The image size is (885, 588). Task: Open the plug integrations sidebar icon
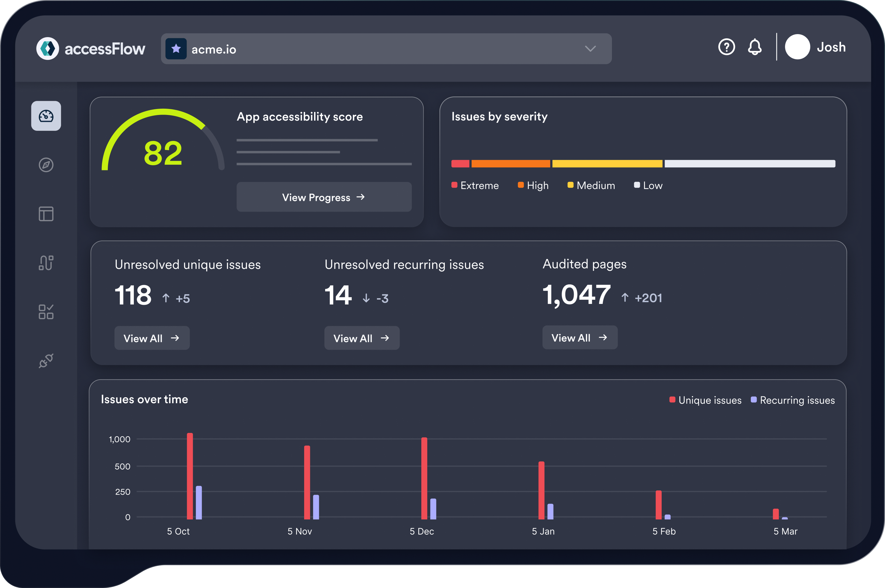click(x=46, y=361)
